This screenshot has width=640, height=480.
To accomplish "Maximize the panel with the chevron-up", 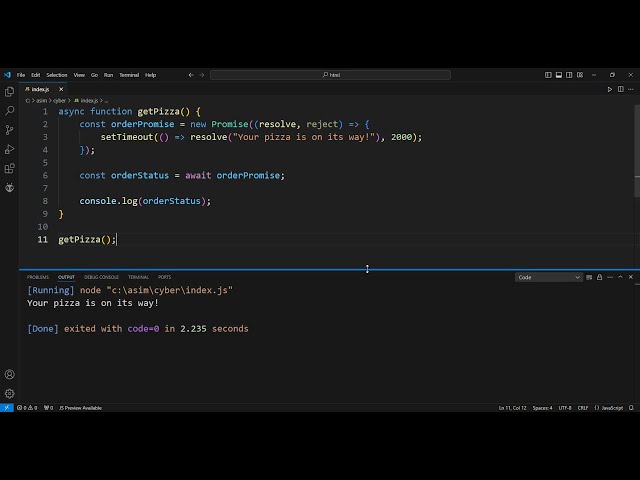I will [620, 277].
